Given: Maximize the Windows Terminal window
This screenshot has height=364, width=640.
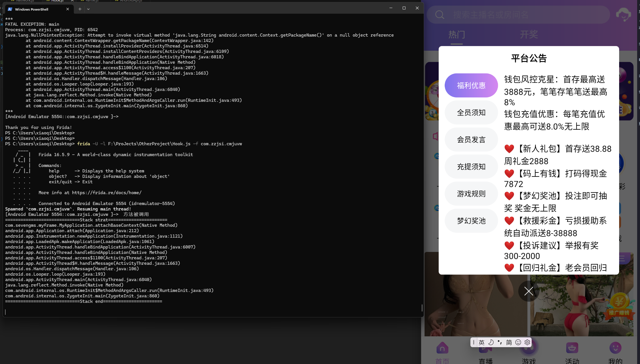Looking at the screenshot, I should 404,8.
